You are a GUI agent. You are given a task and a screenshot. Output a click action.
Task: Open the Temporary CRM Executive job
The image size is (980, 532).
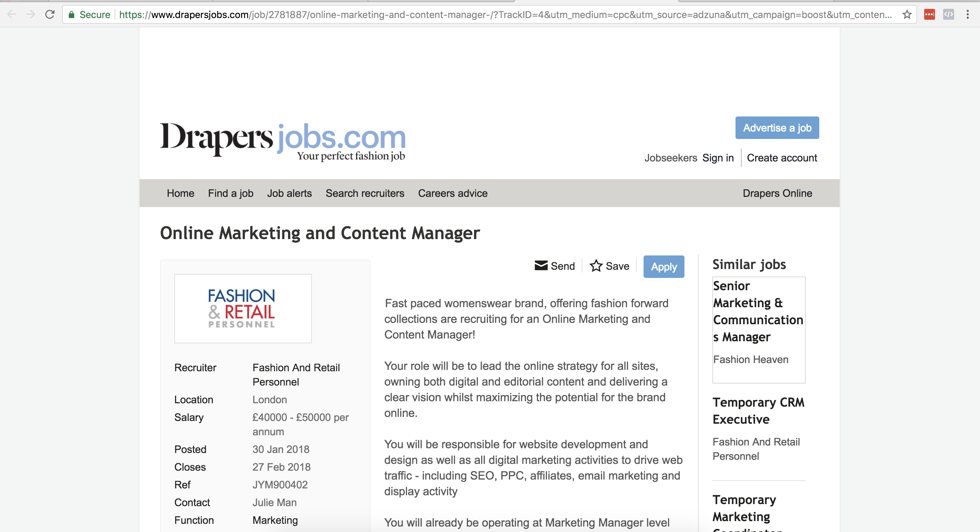pos(758,411)
